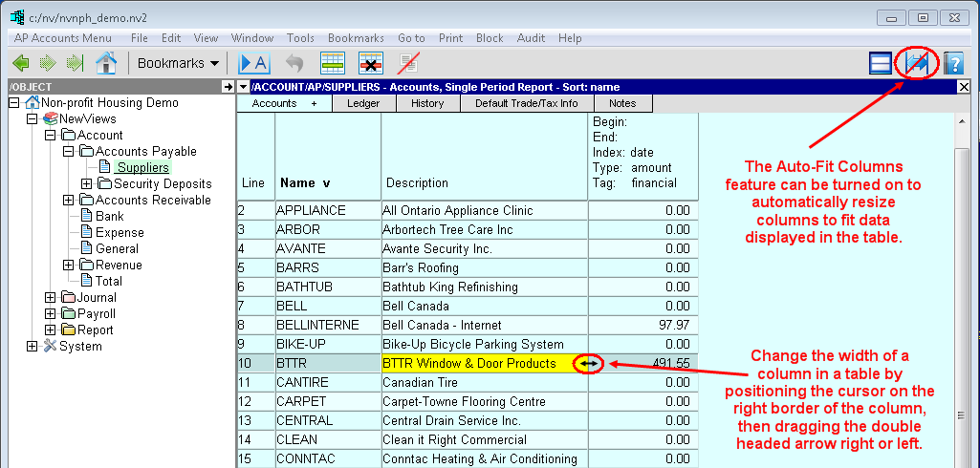The width and height of the screenshot is (980, 468).
Task: Click the gray undo arrow icon
Action: pos(294,64)
